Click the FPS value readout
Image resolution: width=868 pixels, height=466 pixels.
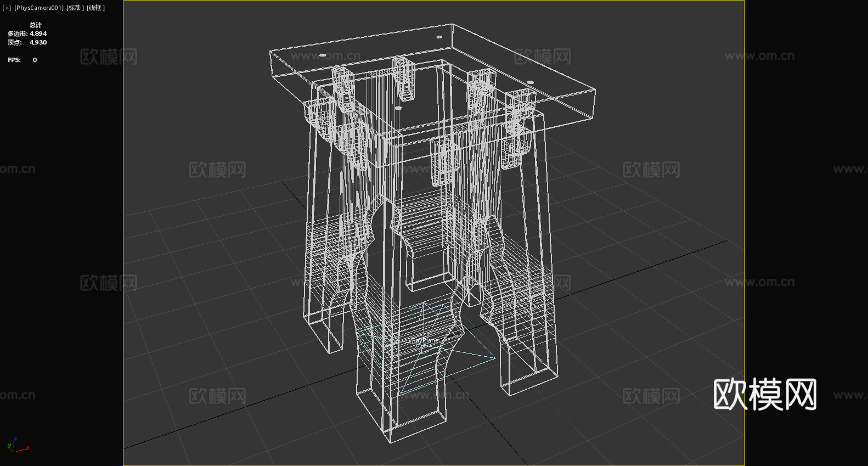[x=35, y=60]
